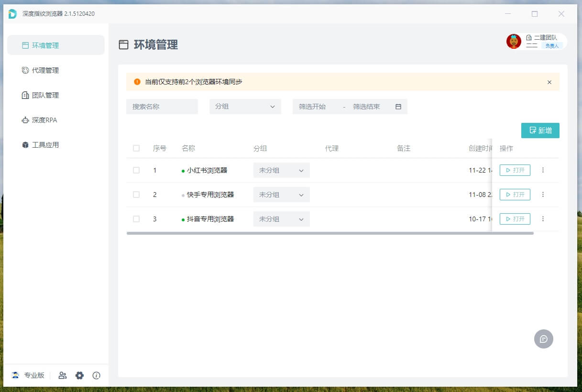Image resolution: width=582 pixels, height=392 pixels.
Task: Toggle the select-all checkbox in table header
Action: tap(136, 148)
